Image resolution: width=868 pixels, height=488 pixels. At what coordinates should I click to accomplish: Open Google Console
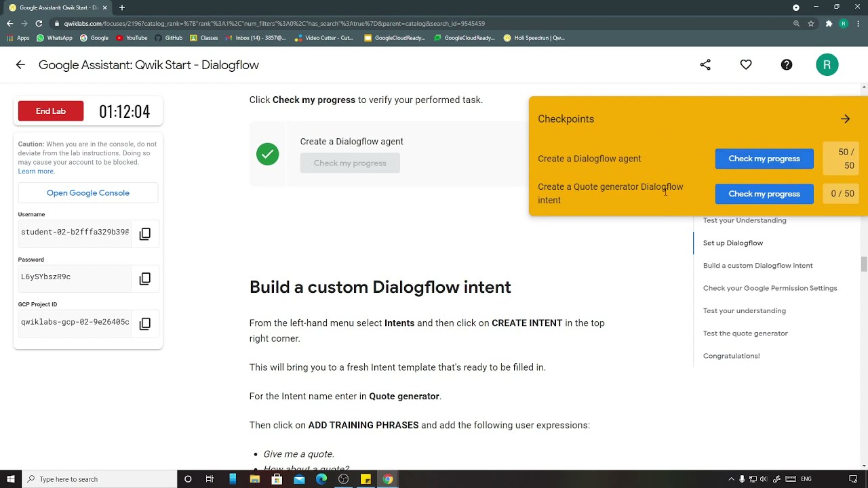click(88, 193)
